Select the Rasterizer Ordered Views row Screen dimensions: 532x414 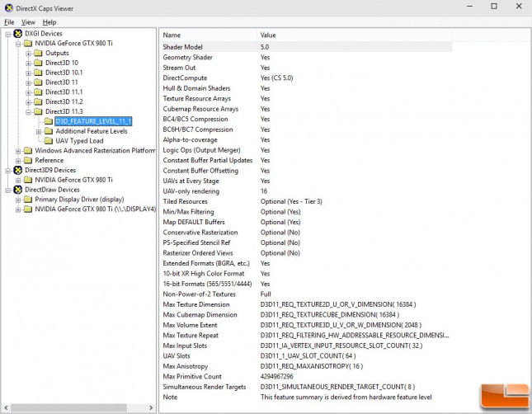[x=306, y=253]
